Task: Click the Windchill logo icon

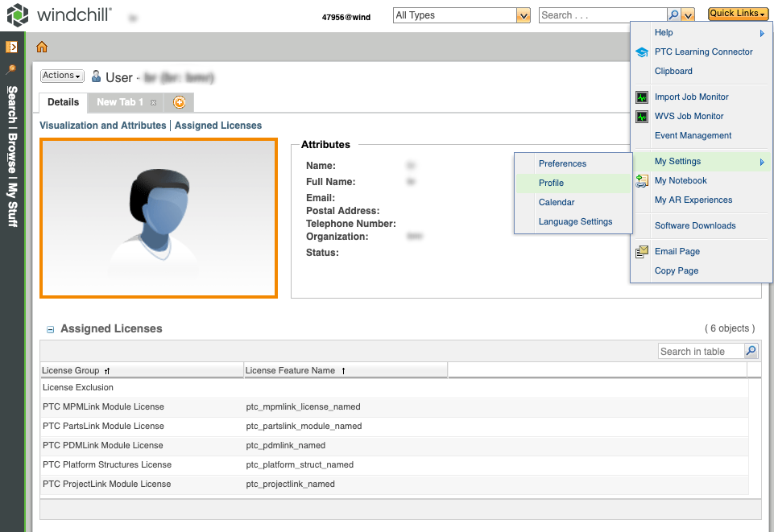Action: [x=18, y=14]
